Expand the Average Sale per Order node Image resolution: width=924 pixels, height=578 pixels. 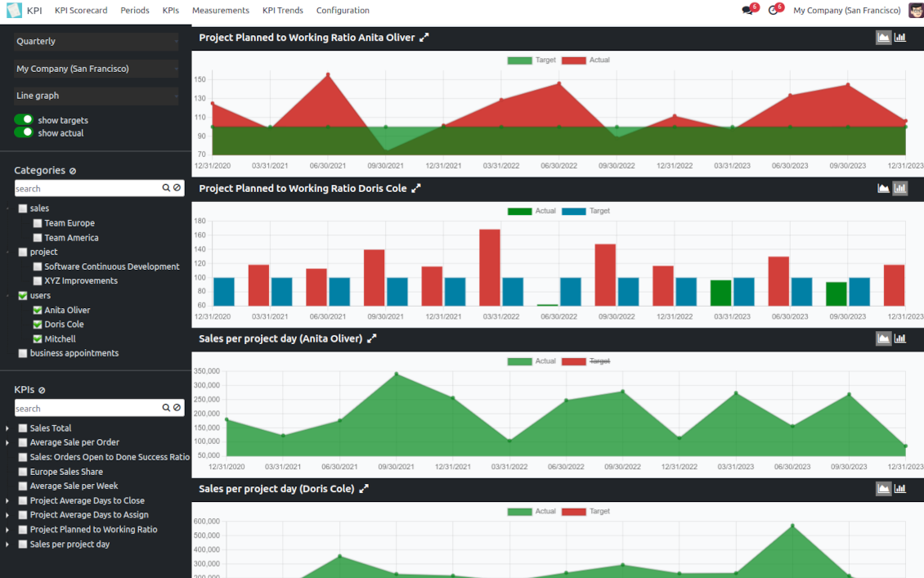[7, 442]
